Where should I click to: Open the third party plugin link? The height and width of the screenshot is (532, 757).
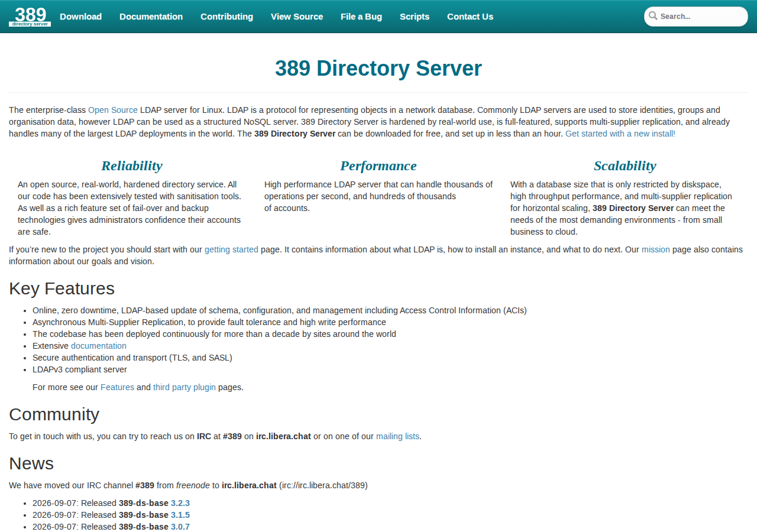point(185,387)
